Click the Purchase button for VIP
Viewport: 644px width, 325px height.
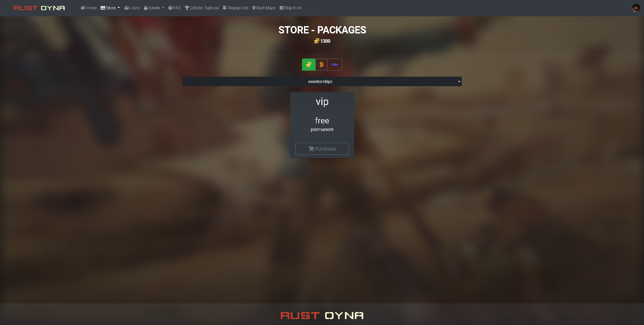click(322, 149)
